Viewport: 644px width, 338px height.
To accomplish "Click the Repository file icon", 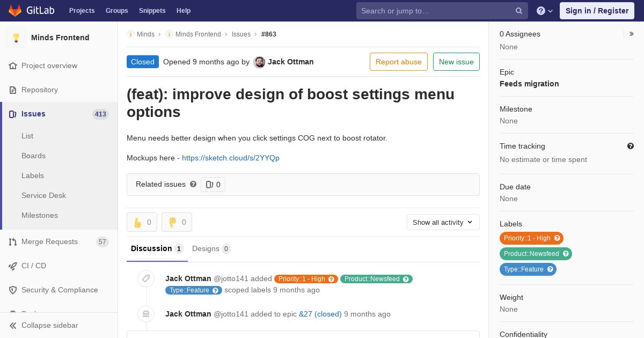I will point(13,90).
